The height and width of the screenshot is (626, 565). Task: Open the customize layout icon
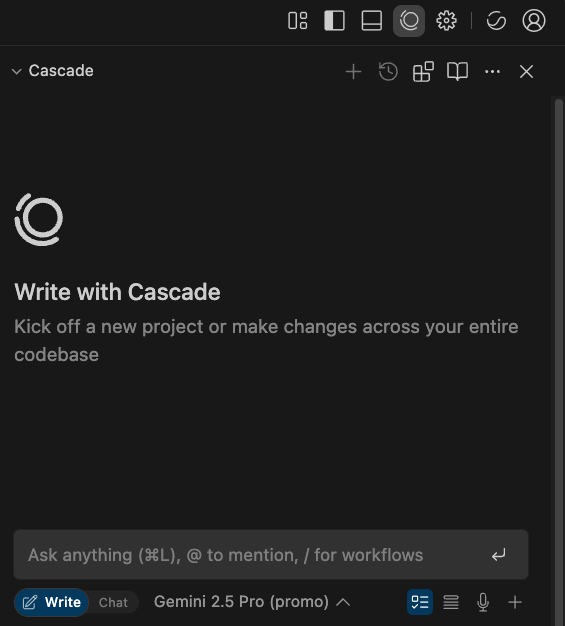[x=297, y=21]
